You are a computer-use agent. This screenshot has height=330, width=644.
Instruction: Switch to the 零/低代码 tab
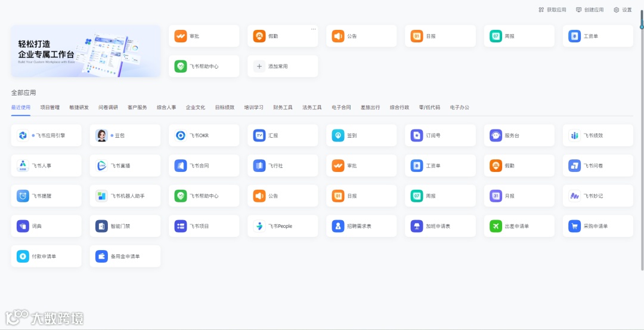tap(429, 107)
